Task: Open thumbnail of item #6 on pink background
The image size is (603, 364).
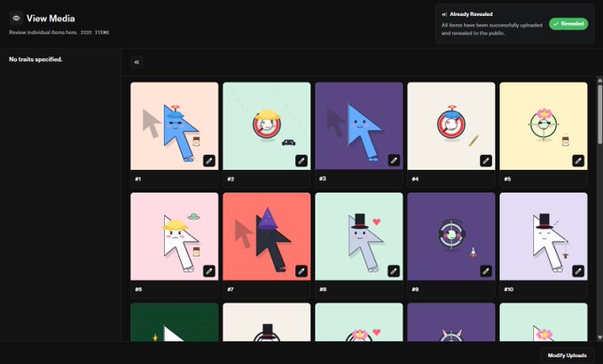Action: pyautogui.click(x=175, y=236)
